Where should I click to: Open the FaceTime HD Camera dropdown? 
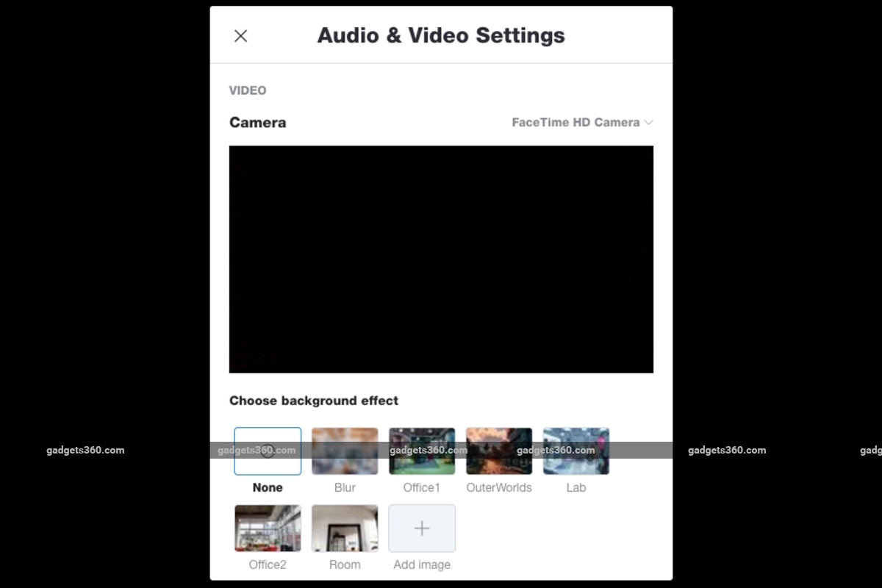[x=582, y=123]
